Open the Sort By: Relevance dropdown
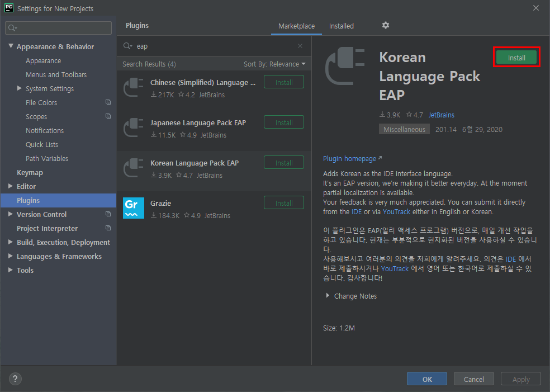 (274, 64)
